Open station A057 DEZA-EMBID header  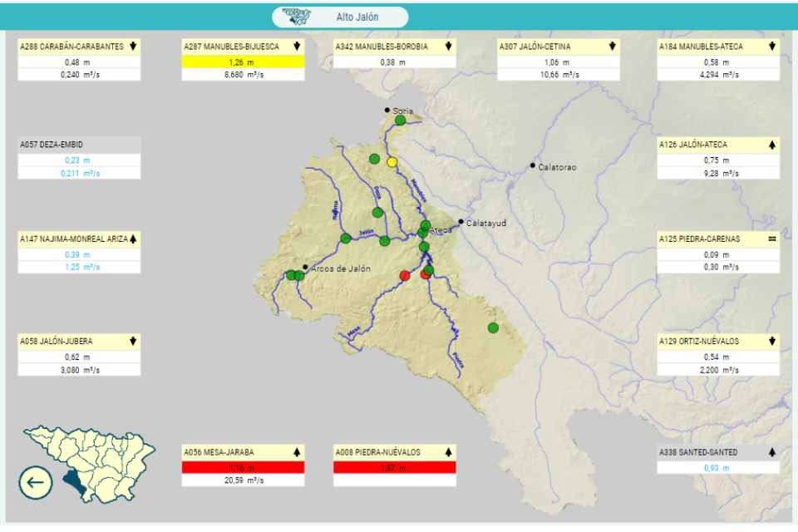79,145
